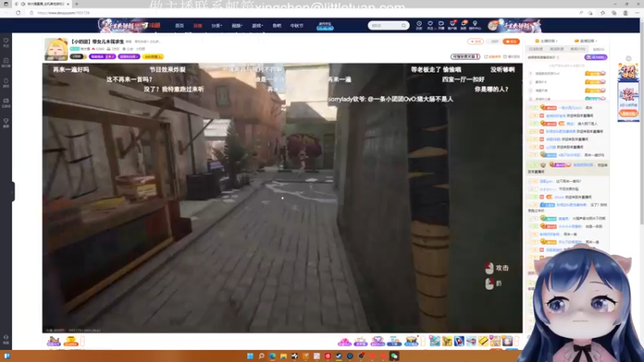Click the pink heart gift icon below player
The height and width of the screenshot is (362, 644).
(x=345, y=341)
